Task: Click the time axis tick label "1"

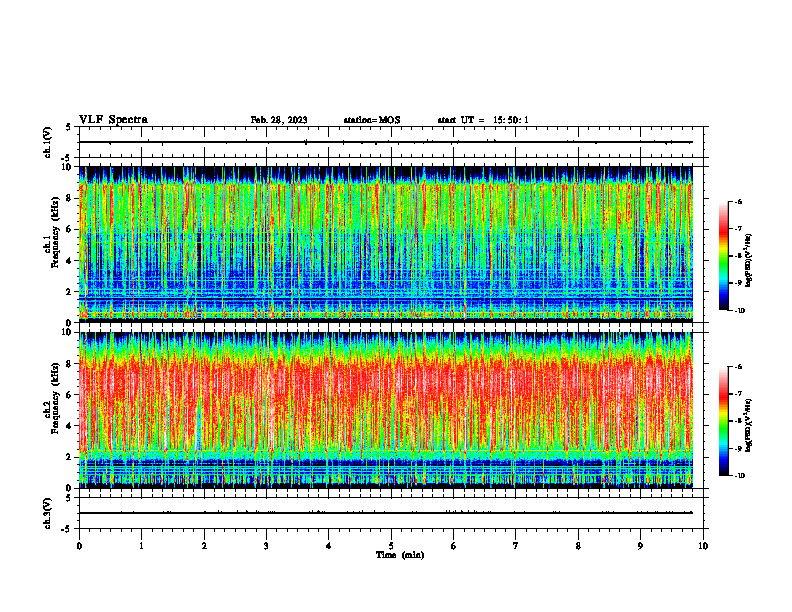Action: (x=141, y=546)
